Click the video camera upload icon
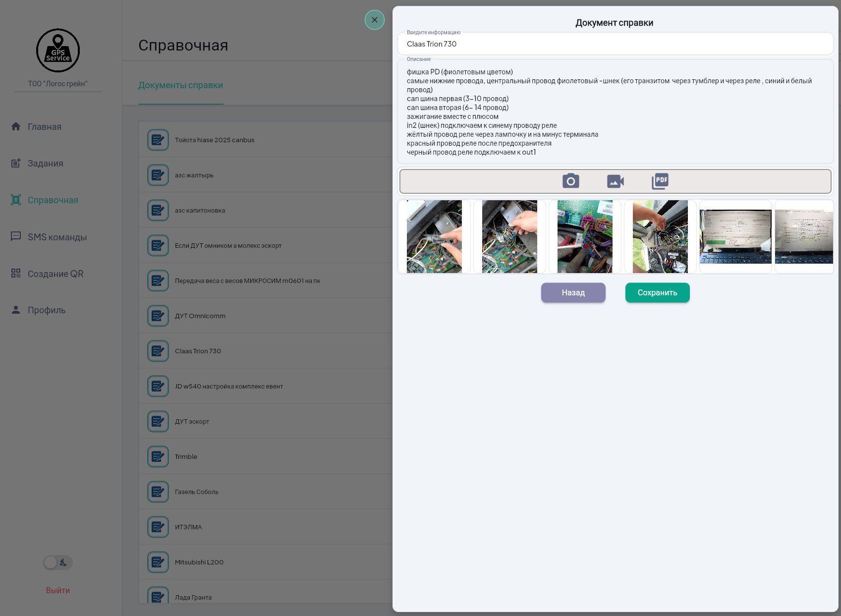This screenshot has width=841, height=616. click(x=616, y=181)
